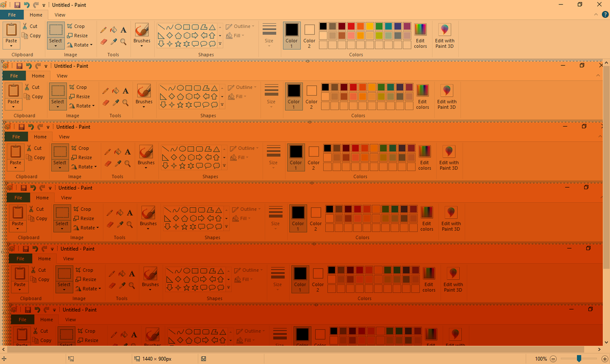Select the Pencil tool in the main ribbon
The width and height of the screenshot is (610, 364).
104,30
